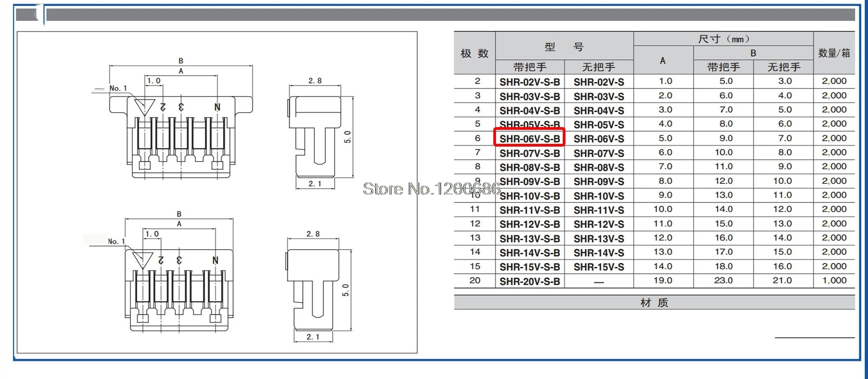The width and height of the screenshot is (868, 379).
Task: Select the 3.0 value in SHR-02V-S-B row
Action: coord(785,81)
